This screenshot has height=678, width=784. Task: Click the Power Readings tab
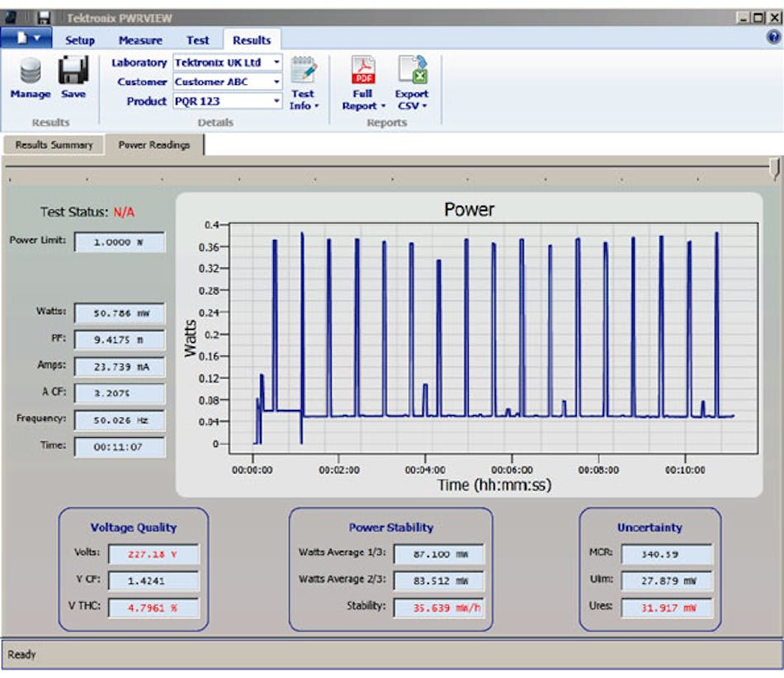(x=153, y=143)
